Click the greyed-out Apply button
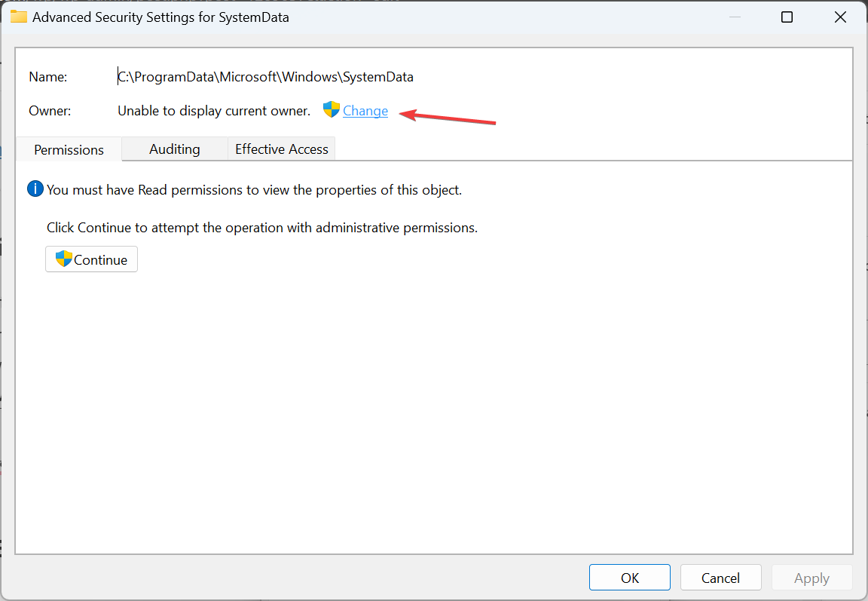 811,578
